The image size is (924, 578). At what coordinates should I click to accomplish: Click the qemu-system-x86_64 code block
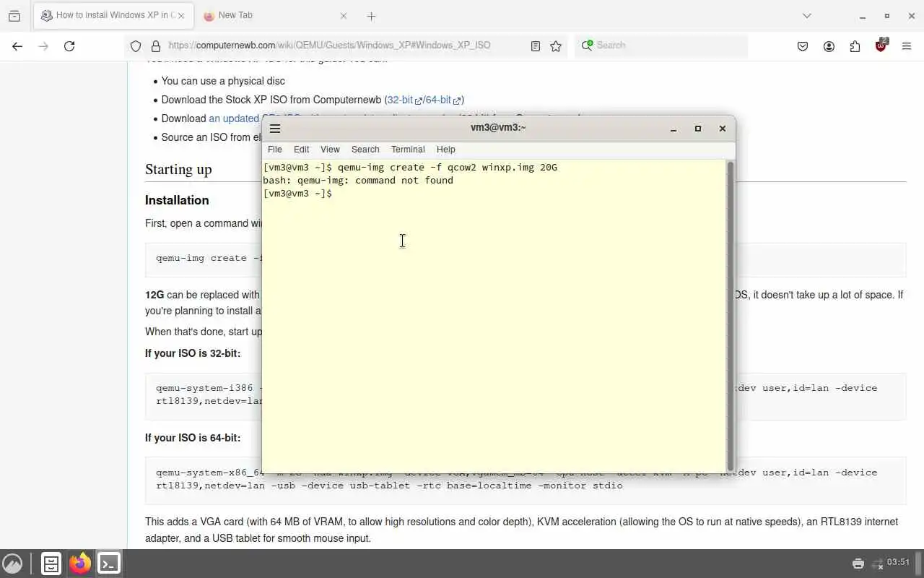tap(526, 480)
